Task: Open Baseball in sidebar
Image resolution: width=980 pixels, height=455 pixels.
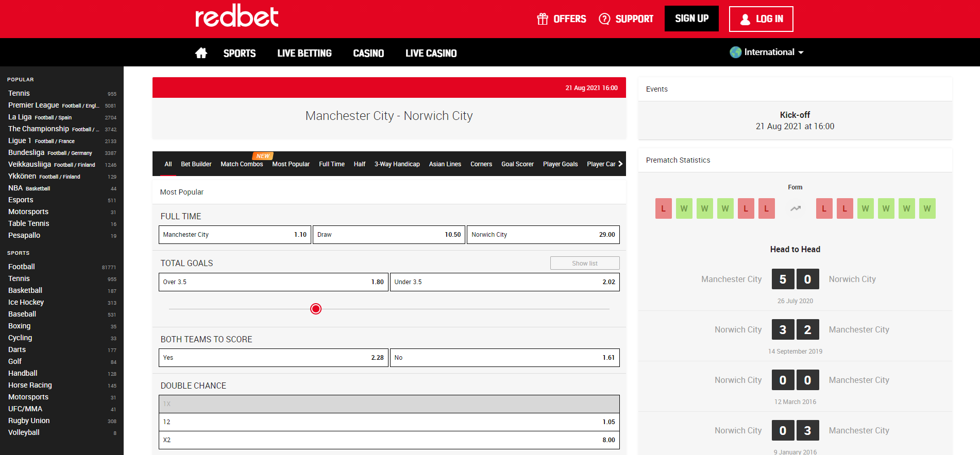Action: click(x=62, y=314)
